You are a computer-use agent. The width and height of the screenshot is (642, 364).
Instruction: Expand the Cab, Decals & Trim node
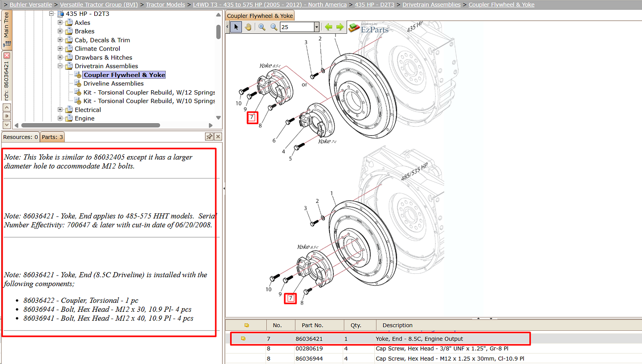coord(60,40)
